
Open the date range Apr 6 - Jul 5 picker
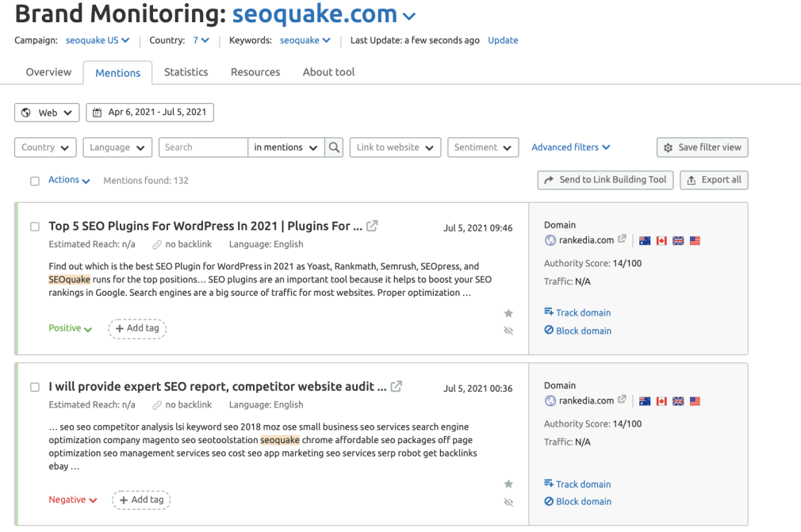click(x=150, y=113)
